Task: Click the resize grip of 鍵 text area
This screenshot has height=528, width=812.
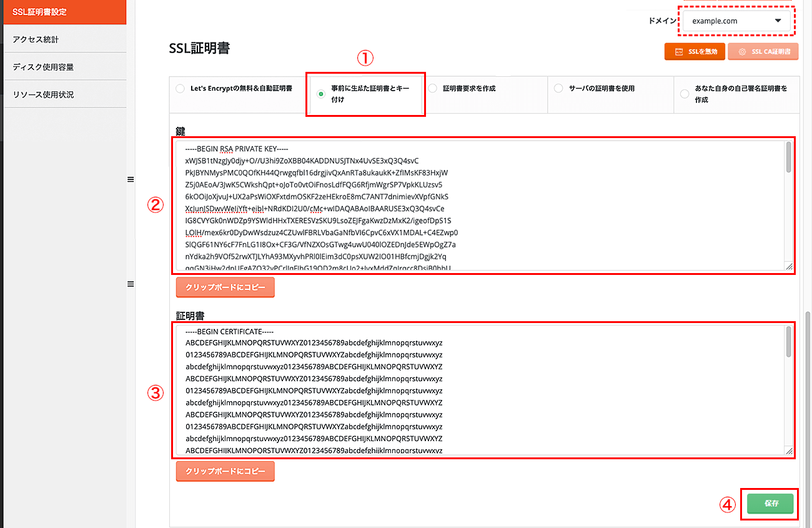Action: coord(789,266)
